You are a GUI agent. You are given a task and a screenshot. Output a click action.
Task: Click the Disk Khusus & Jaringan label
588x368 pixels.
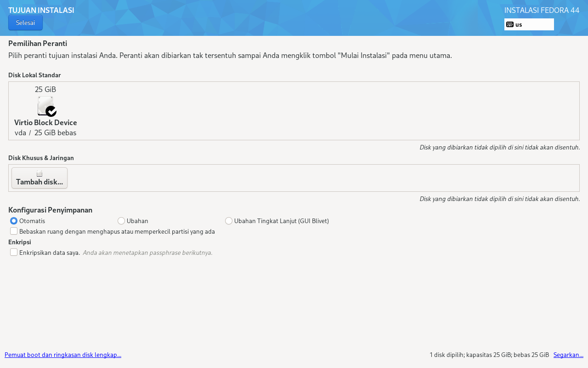coord(41,158)
